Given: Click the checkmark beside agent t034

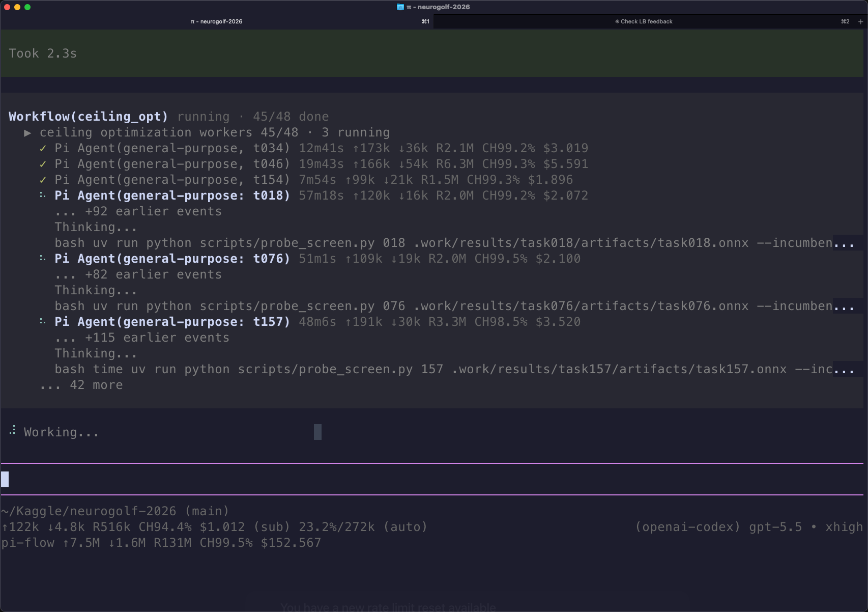Looking at the screenshot, I should coord(43,149).
